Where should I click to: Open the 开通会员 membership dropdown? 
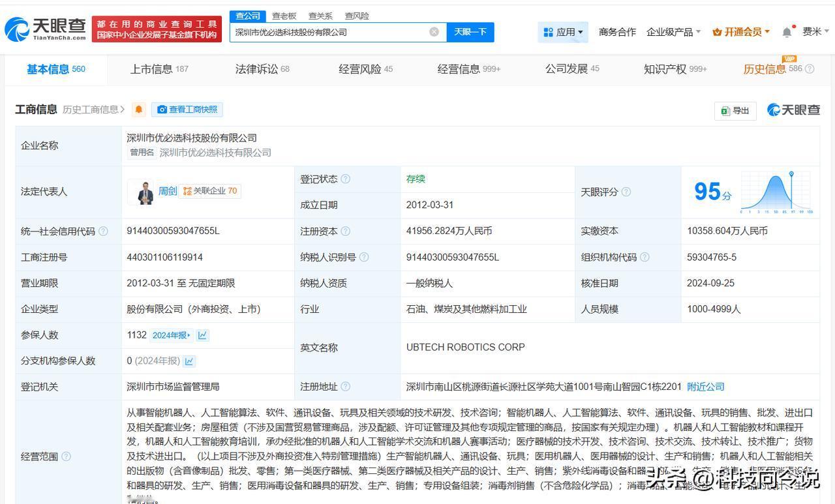point(741,32)
